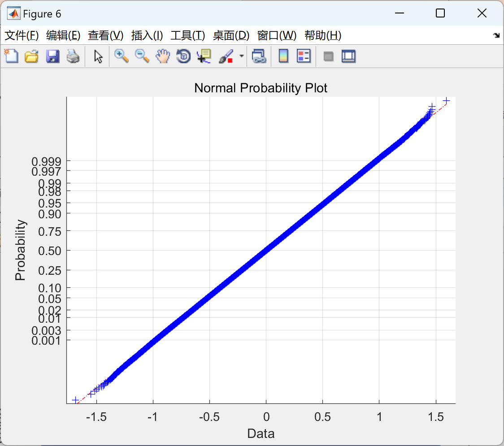Click the 0.25 probability tick label
504x446 pixels.
click(49, 271)
